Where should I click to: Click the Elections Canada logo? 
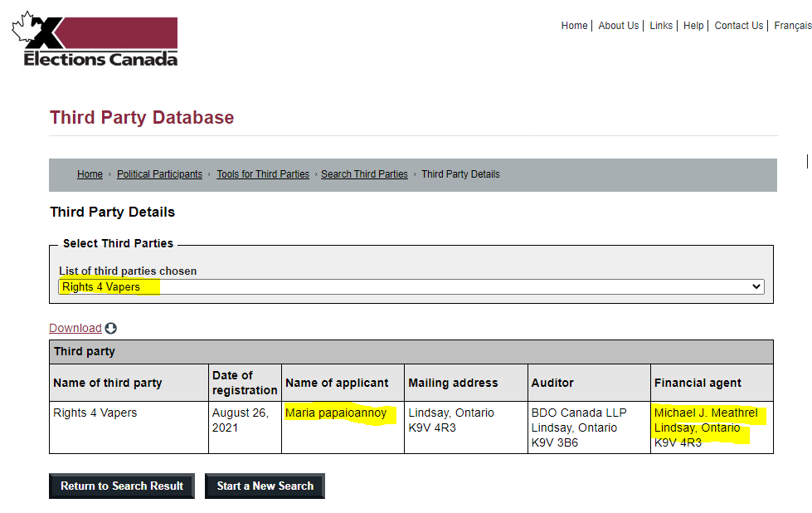[x=95, y=40]
